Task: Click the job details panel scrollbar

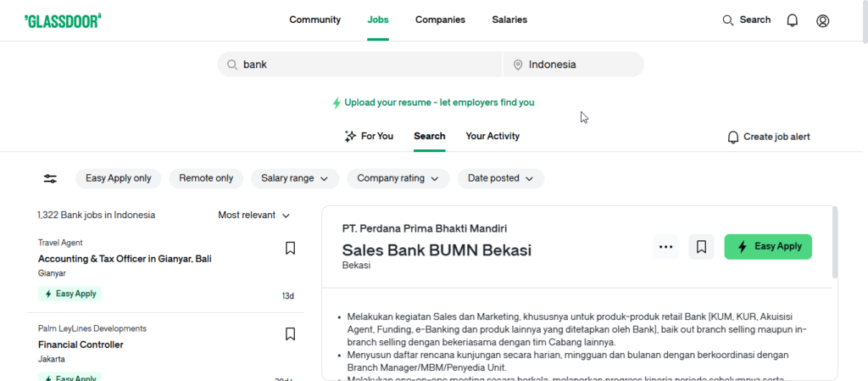Action: click(x=835, y=243)
